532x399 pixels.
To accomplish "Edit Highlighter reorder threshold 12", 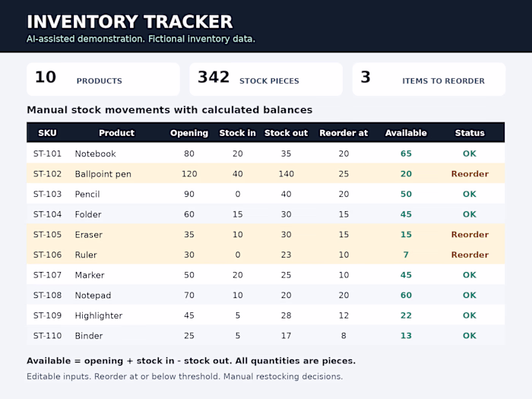I will [x=344, y=315].
